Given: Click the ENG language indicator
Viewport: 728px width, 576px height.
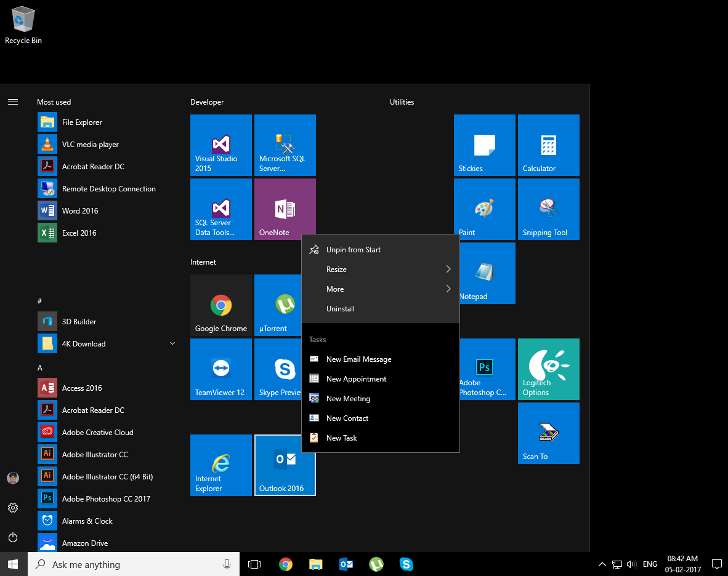Looking at the screenshot, I should point(650,564).
